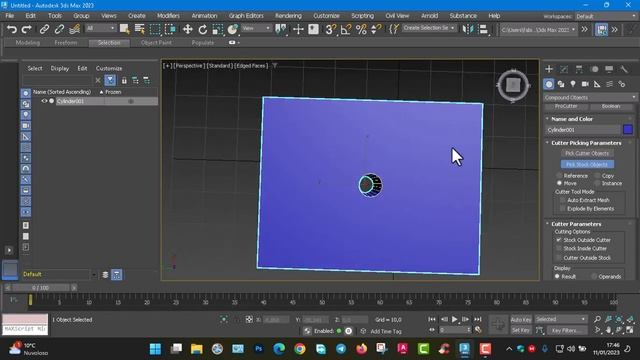Open the Selected key filter dropdown
The image size is (640, 360).
pyautogui.click(x=561, y=319)
